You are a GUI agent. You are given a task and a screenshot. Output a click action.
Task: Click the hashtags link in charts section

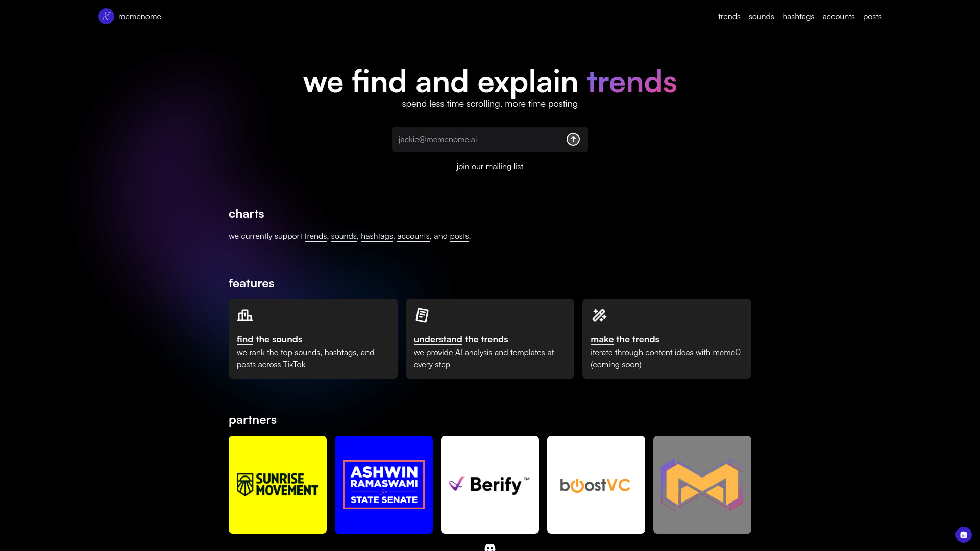tap(377, 236)
